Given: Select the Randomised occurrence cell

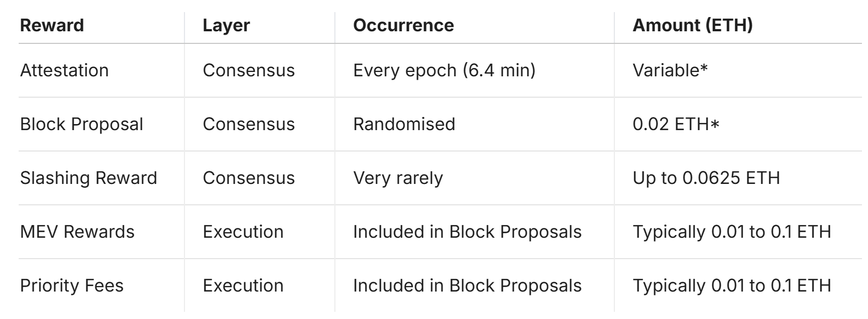Looking at the screenshot, I should point(404,125).
